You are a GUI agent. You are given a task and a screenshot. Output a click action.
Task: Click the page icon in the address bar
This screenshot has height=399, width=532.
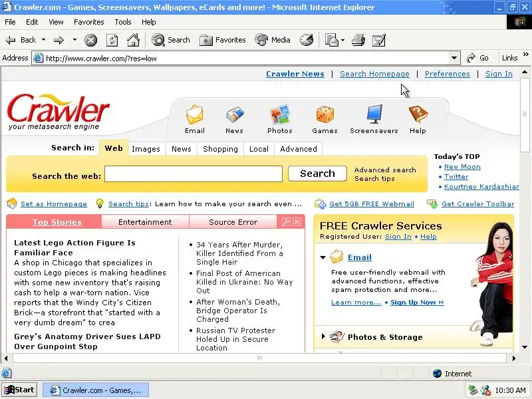pyautogui.click(x=39, y=59)
